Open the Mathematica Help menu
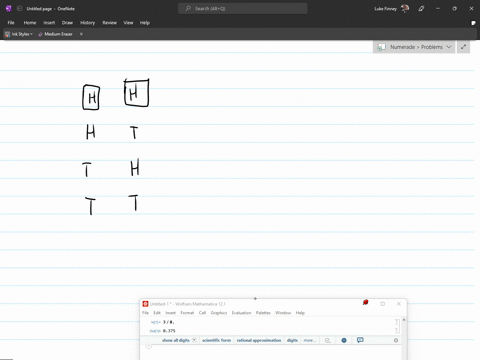This screenshot has height=360, width=480. [x=300, y=313]
